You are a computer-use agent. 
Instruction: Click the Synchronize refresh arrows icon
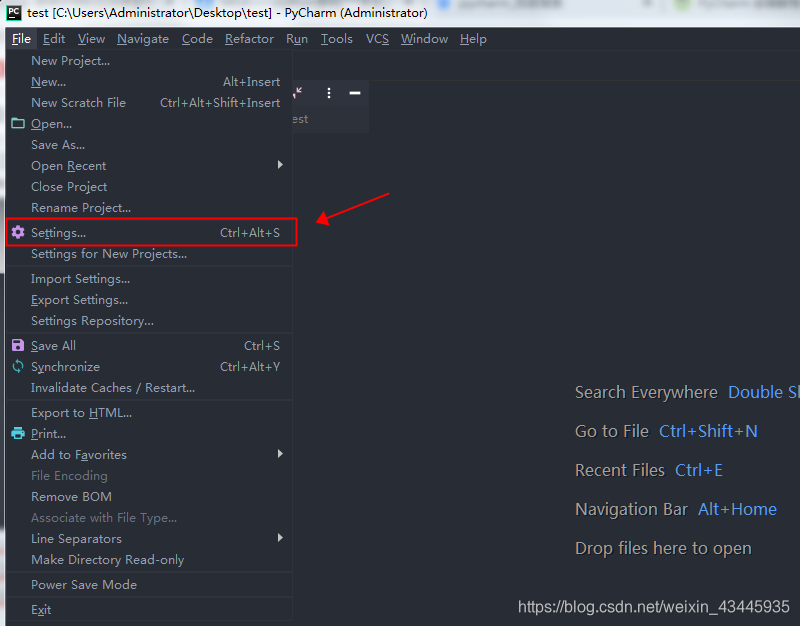[18, 366]
